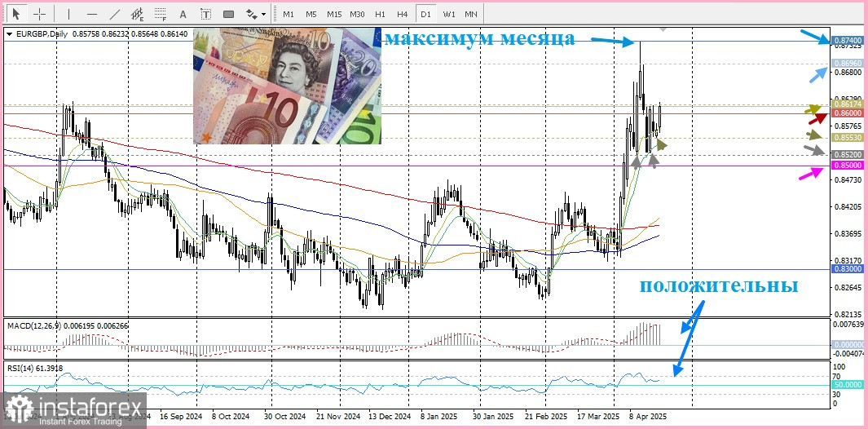Click the blue 0.83000 price label
868x429 pixels.
(847, 269)
